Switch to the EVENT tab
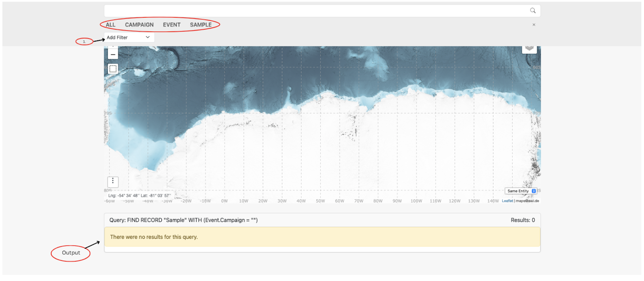 172,25
